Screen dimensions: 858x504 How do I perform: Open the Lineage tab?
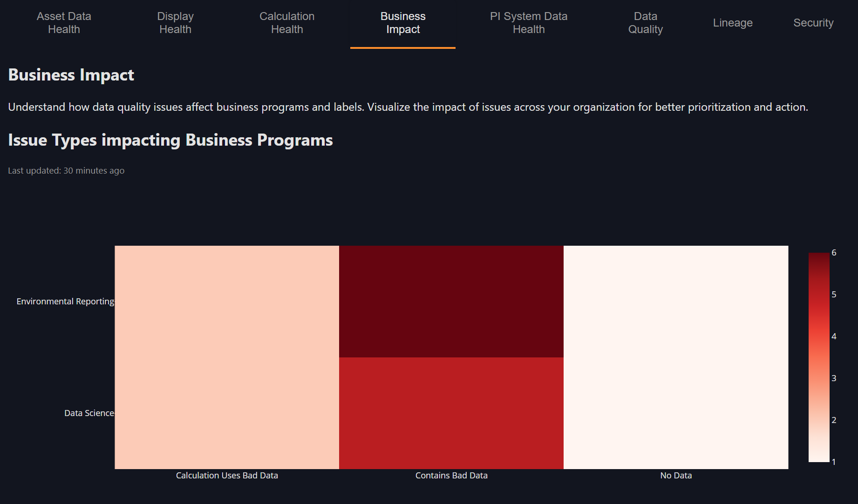(732, 22)
